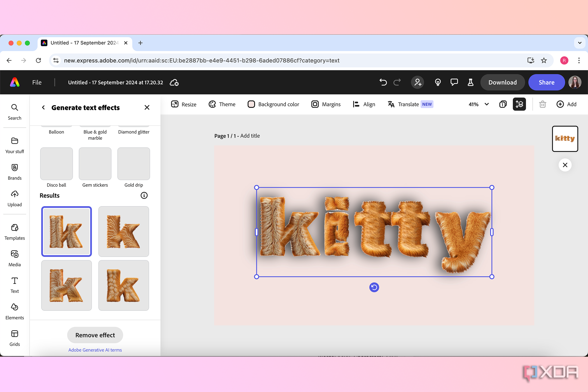
Task: Click Remove effect button
Action: click(x=95, y=335)
